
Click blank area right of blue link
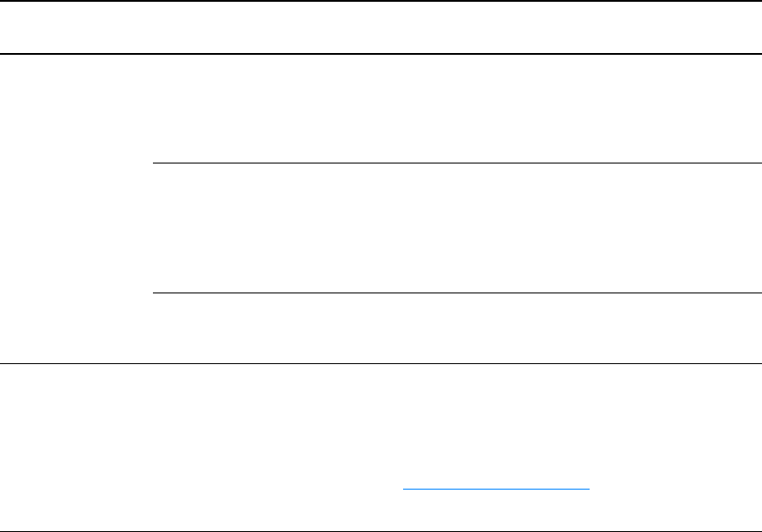pos(675,489)
